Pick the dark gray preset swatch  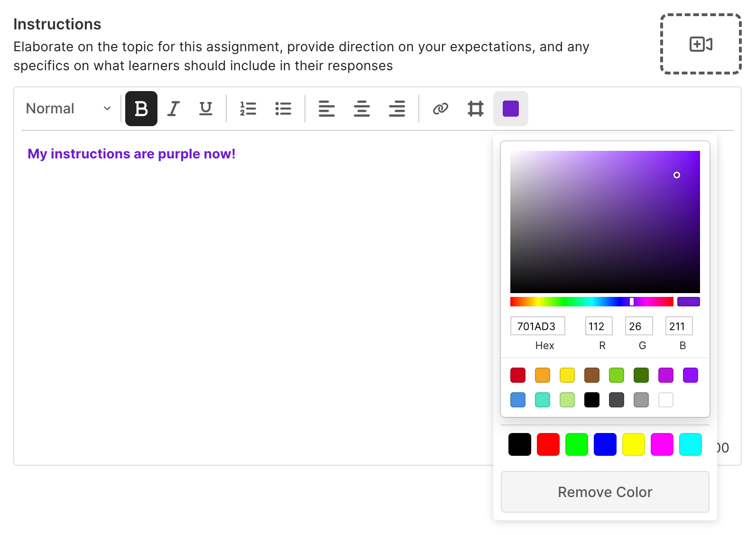617,400
